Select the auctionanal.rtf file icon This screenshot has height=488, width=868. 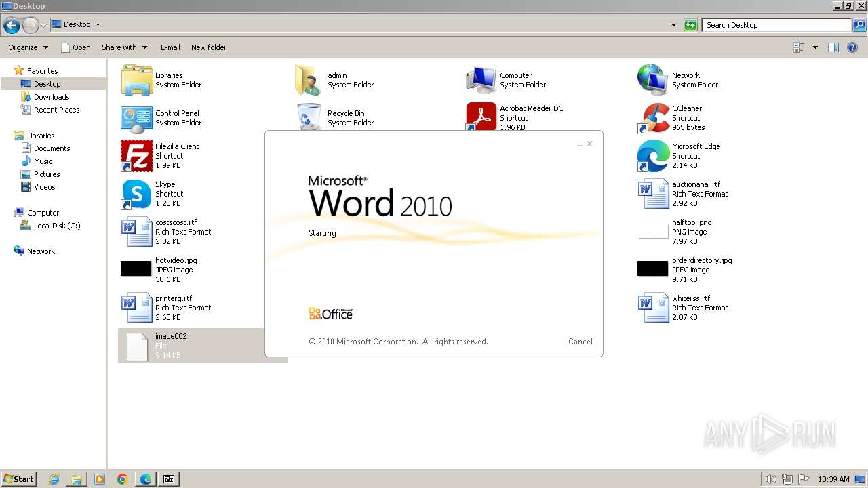654,194
